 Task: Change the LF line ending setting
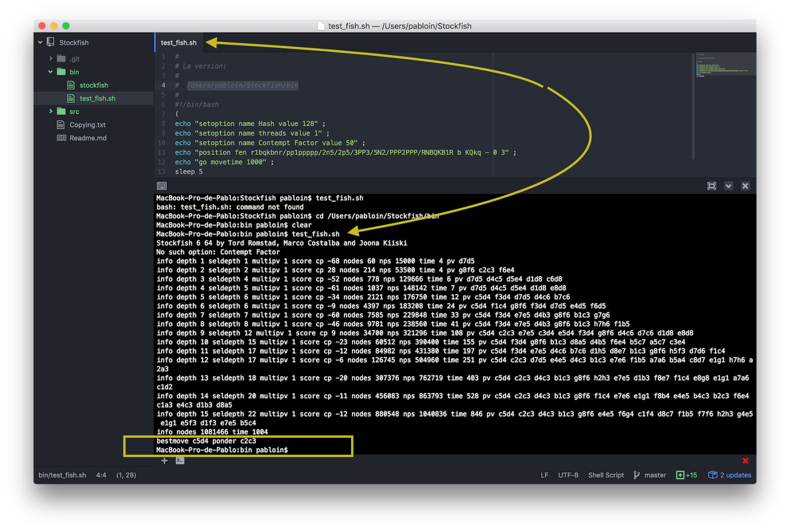click(545, 475)
